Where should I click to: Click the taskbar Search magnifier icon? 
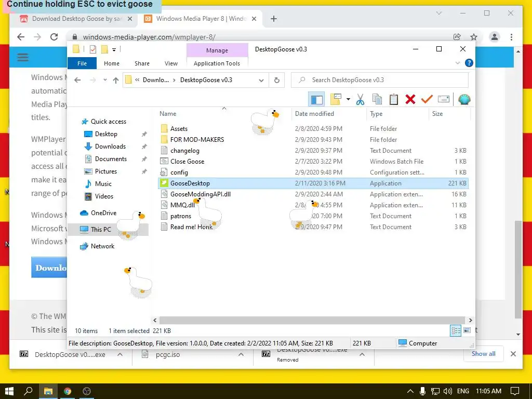pos(28,391)
